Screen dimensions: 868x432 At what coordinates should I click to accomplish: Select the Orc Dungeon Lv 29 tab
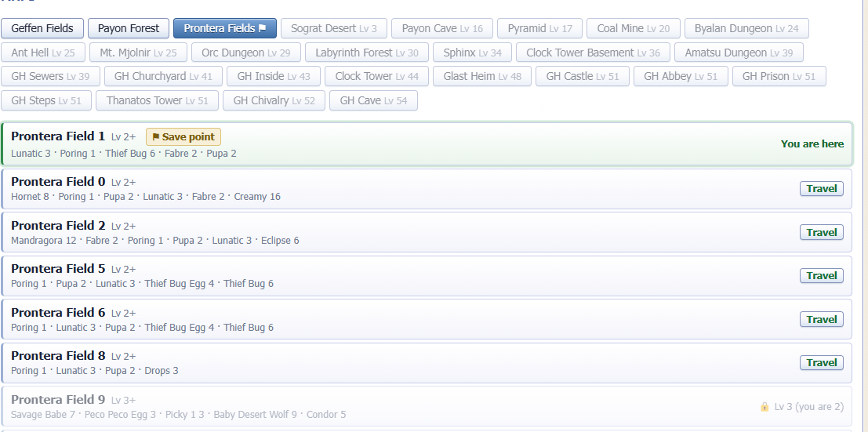tap(246, 53)
